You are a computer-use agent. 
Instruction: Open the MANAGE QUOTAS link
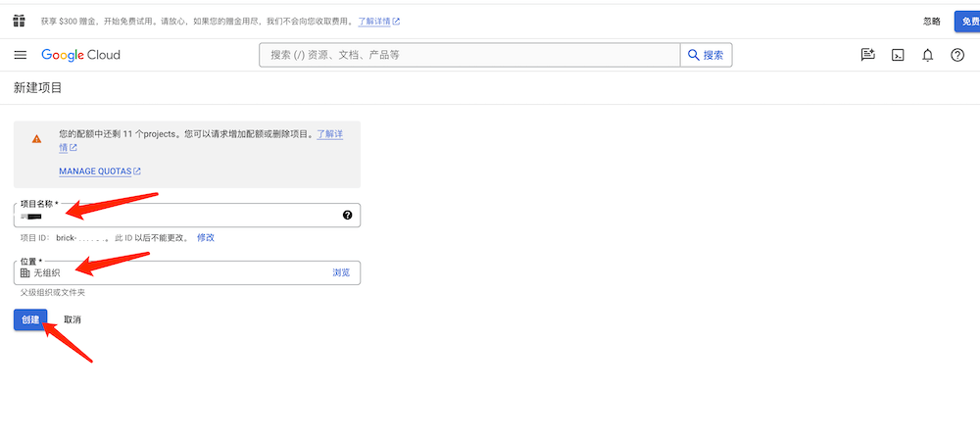pos(99,171)
